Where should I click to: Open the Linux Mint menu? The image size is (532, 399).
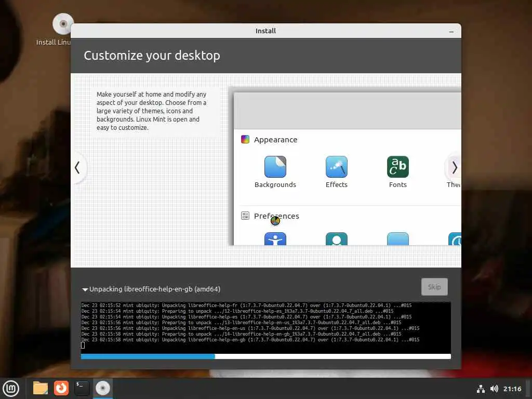[x=11, y=389]
